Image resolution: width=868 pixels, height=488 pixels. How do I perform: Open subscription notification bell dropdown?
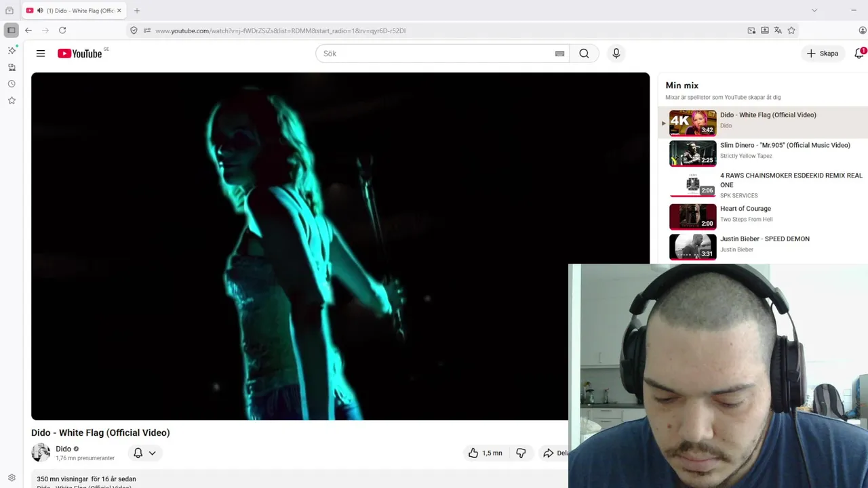click(x=144, y=453)
